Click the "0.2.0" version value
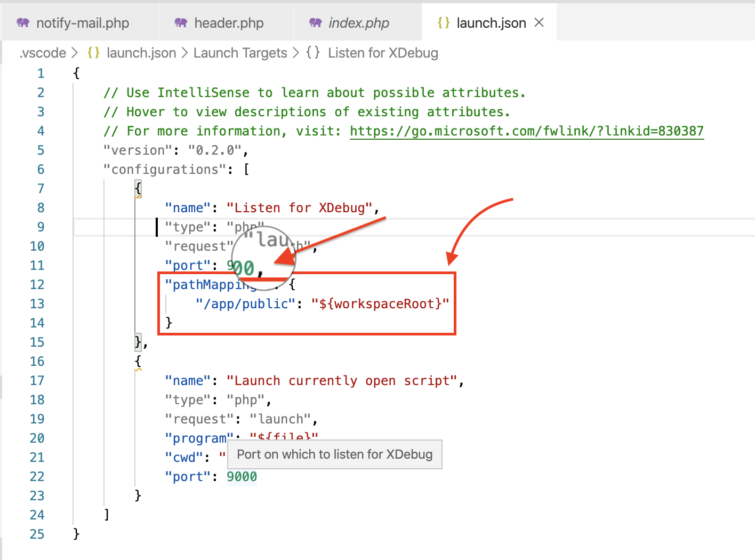 tap(215, 150)
